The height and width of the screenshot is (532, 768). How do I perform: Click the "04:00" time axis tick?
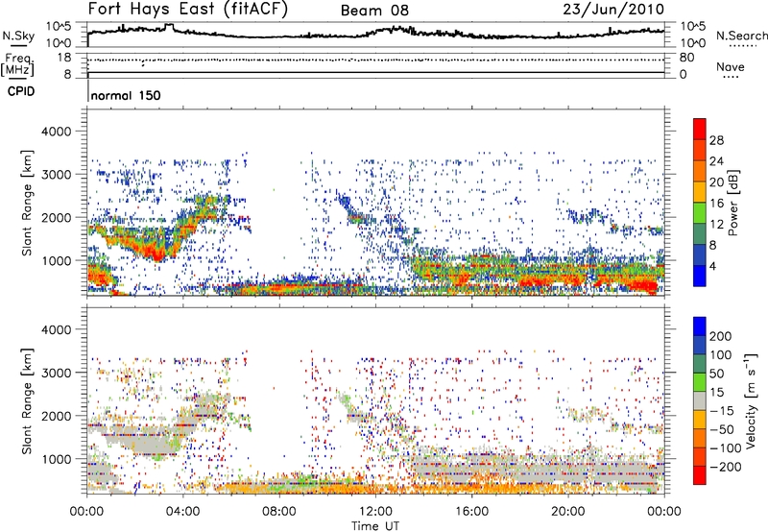pos(182,512)
